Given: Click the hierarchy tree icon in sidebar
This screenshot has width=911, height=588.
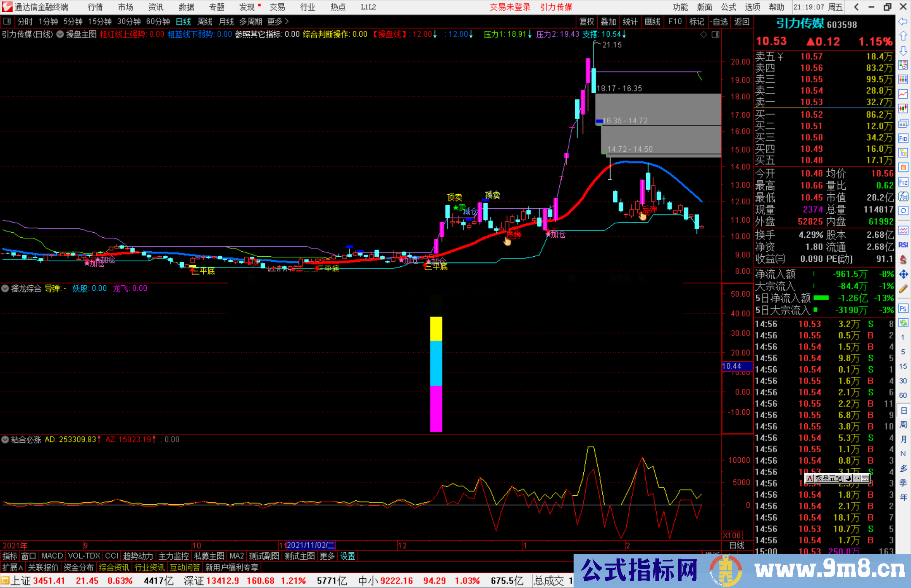Looking at the screenshot, I should [903, 153].
